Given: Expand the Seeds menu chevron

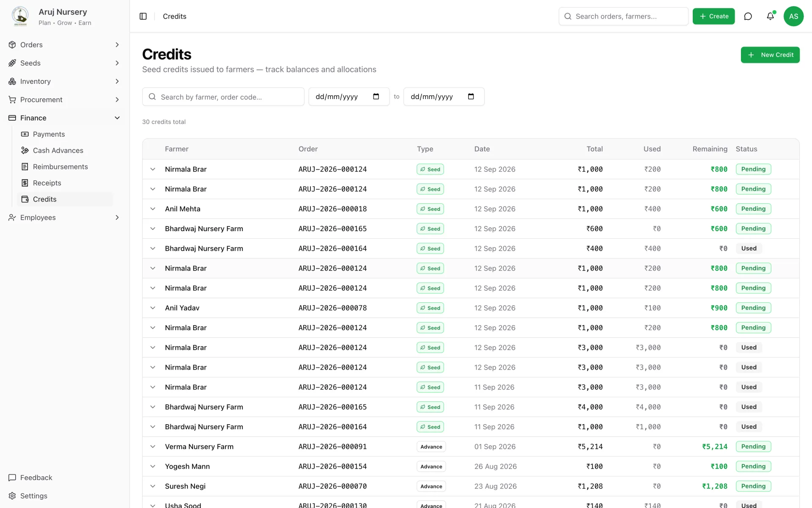Looking at the screenshot, I should pos(117,63).
